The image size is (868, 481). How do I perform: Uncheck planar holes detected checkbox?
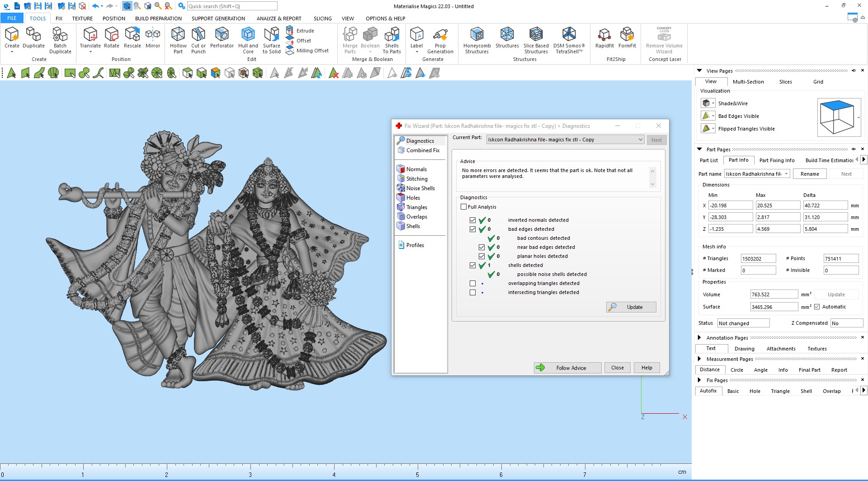tap(481, 257)
